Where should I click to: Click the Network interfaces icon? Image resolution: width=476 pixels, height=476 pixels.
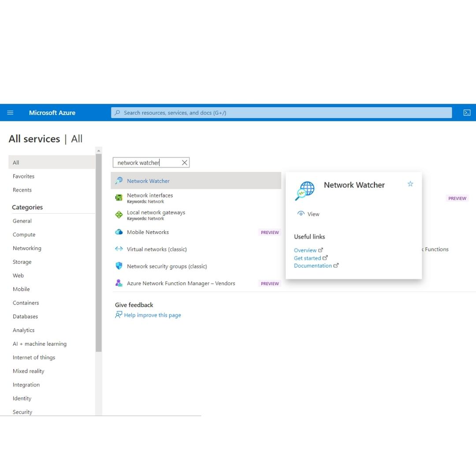119,197
